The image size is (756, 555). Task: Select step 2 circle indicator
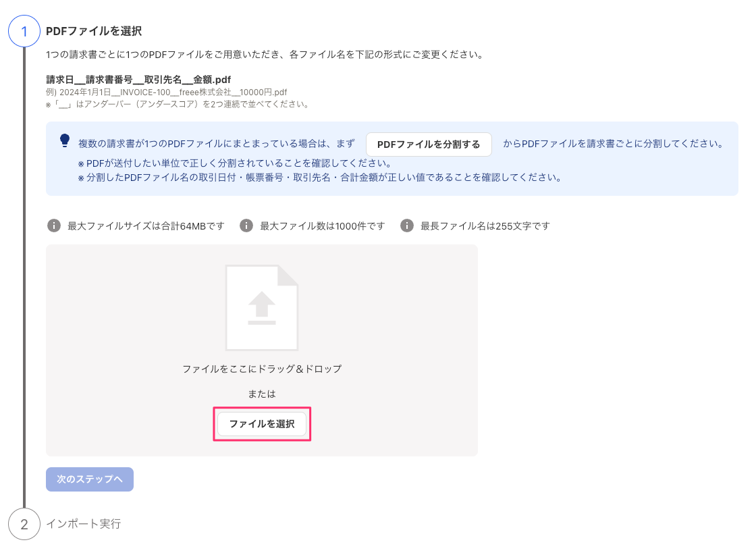tap(24, 524)
